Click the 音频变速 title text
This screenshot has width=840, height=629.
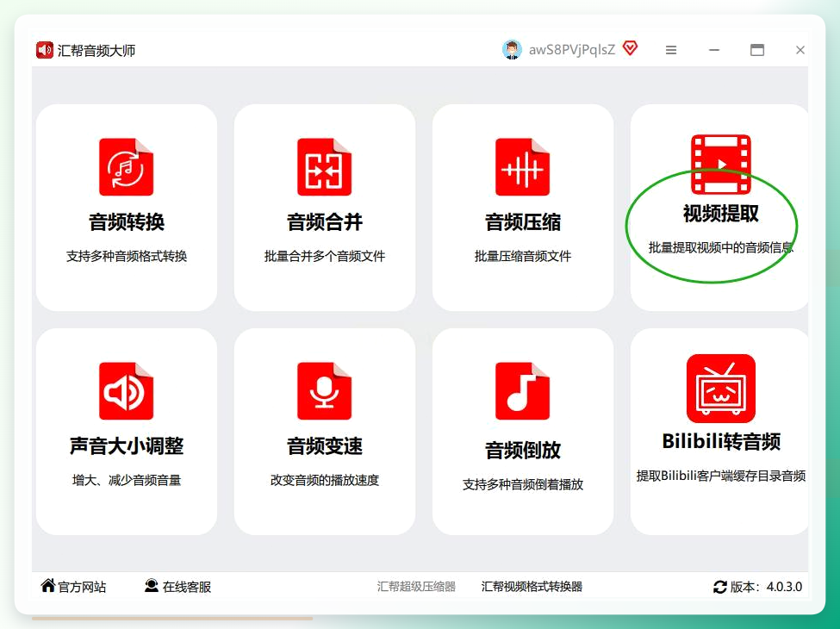pos(325,445)
